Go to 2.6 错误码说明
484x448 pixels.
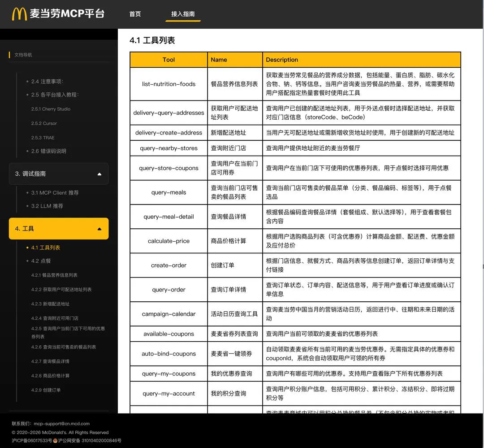tap(48, 151)
